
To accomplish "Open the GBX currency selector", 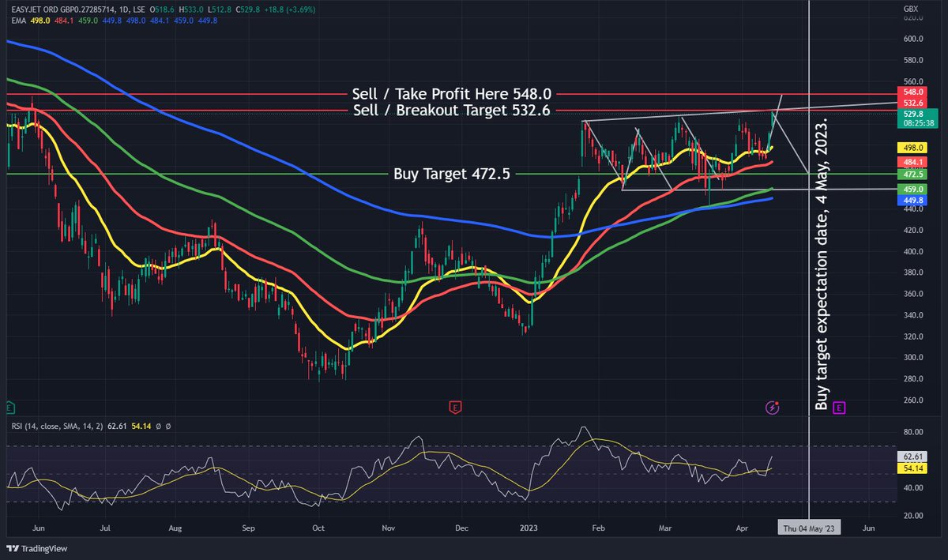I will [x=910, y=9].
